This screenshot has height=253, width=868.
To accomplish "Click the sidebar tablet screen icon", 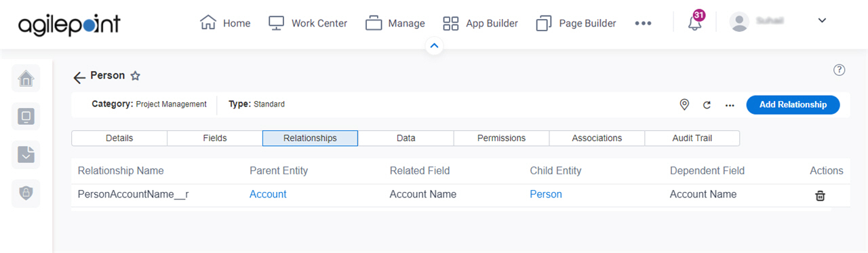I will point(26,117).
